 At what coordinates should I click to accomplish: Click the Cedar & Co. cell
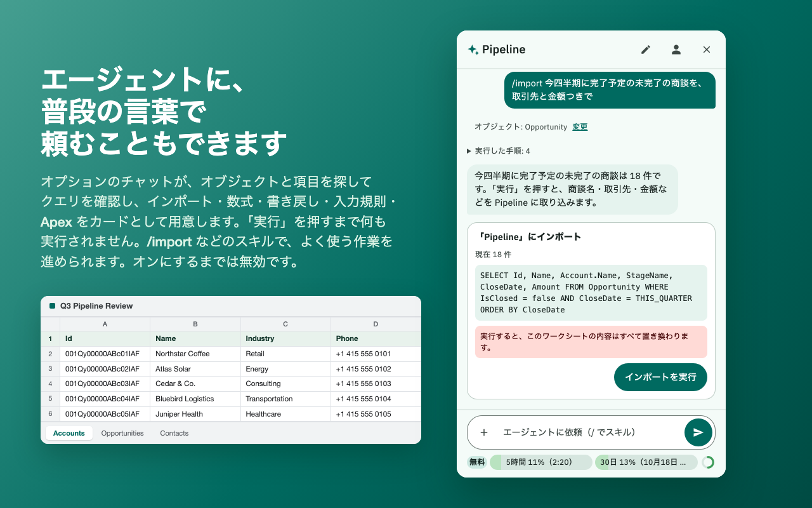(195, 384)
